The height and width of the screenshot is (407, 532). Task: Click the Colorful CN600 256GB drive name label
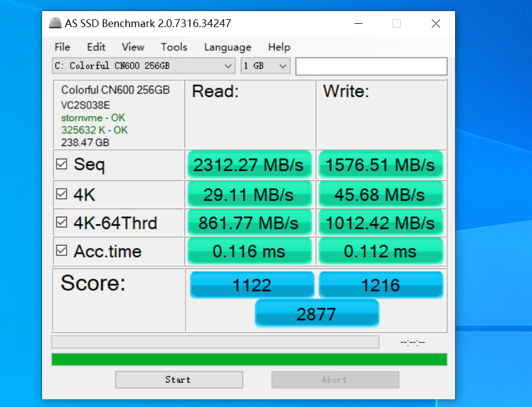click(115, 90)
